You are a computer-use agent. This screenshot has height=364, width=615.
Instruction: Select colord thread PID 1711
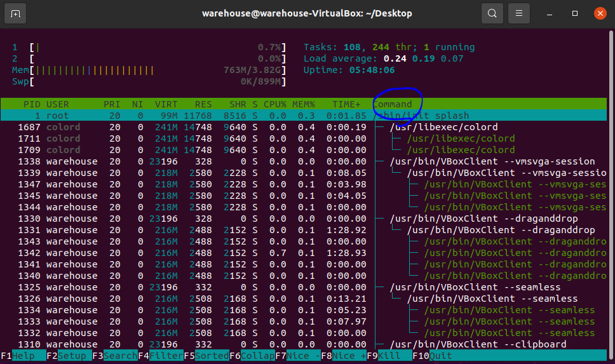pyautogui.click(x=304, y=138)
